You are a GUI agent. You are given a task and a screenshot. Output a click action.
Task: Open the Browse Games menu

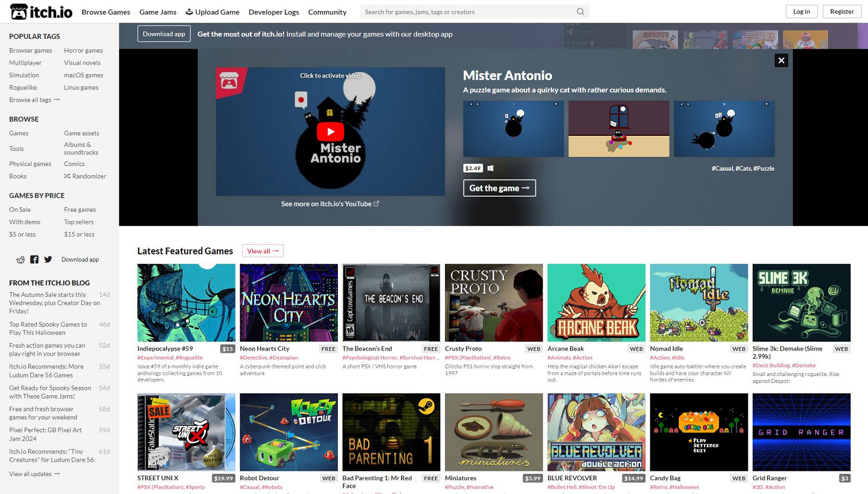coord(106,12)
